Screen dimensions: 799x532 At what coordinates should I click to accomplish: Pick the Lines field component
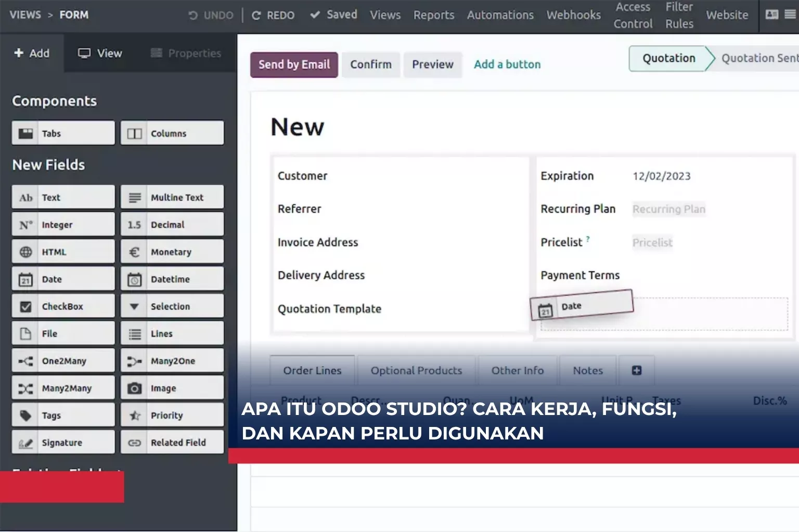pyautogui.click(x=172, y=333)
